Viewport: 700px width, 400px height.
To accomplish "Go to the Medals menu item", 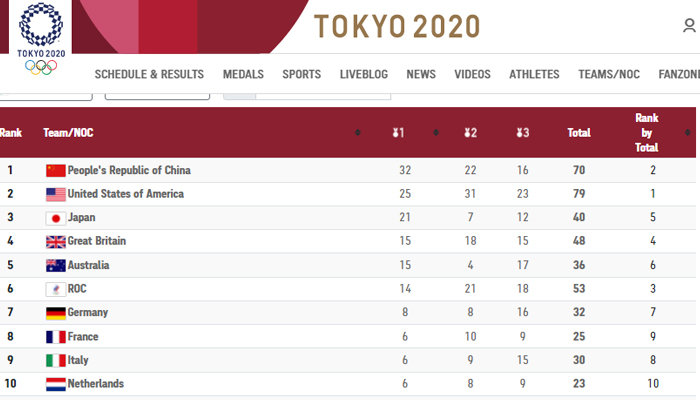I will (x=243, y=74).
